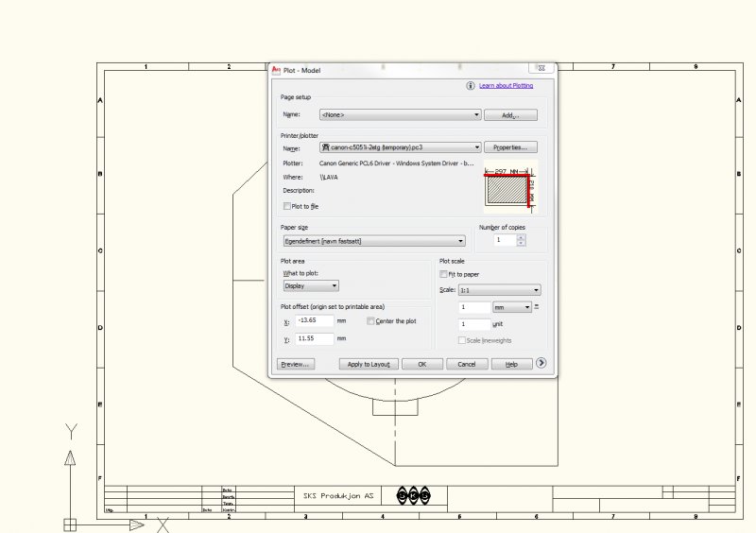This screenshot has width=756, height=533.
Task: Enable the Center the plot checkbox
Action: click(370, 320)
